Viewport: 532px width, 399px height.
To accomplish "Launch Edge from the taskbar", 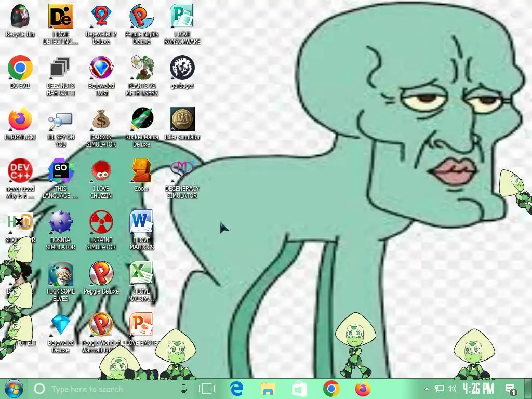I will [x=237, y=389].
